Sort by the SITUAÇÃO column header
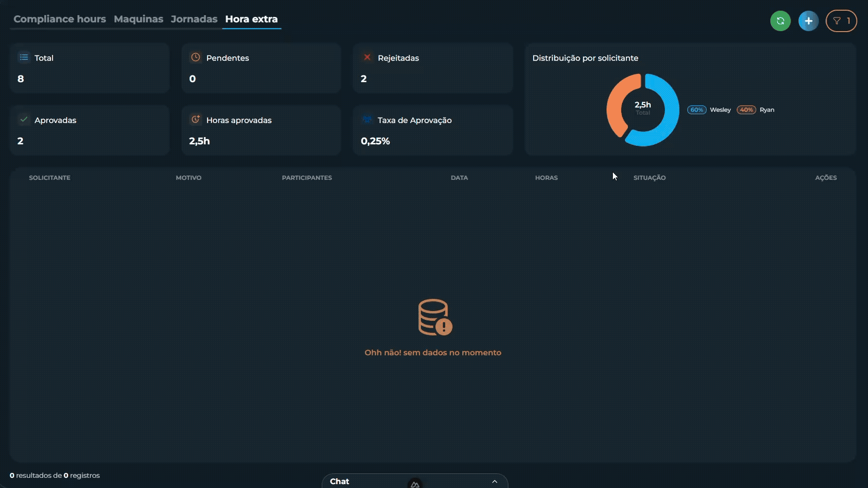This screenshot has width=868, height=488. (x=649, y=178)
